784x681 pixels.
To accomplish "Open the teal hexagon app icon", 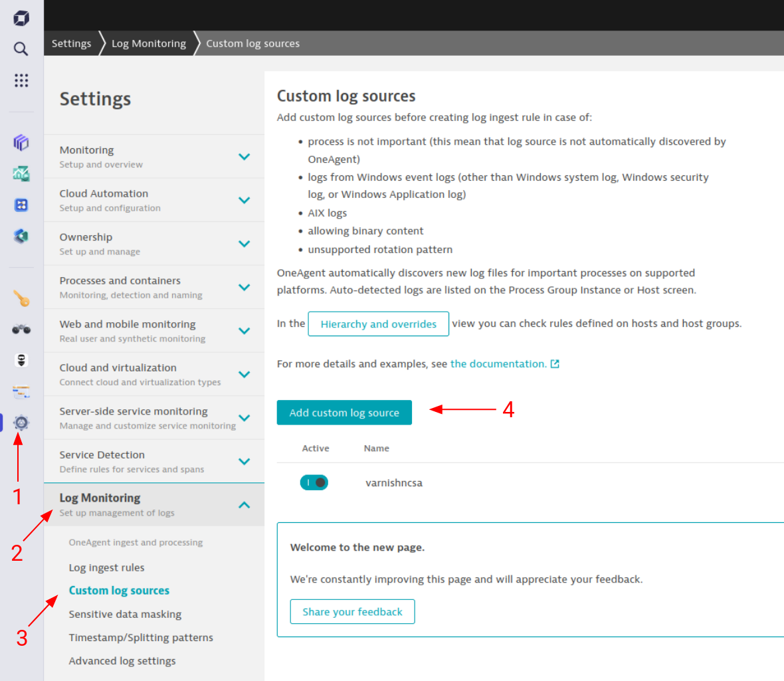I will coord(21,236).
